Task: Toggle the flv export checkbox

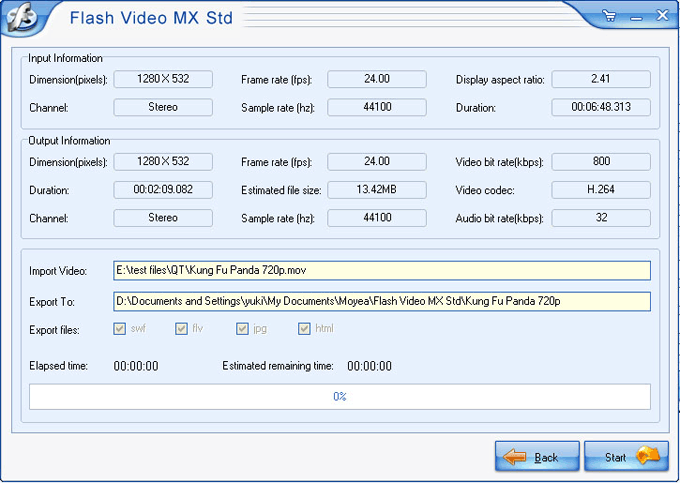Action: [181, 329]
